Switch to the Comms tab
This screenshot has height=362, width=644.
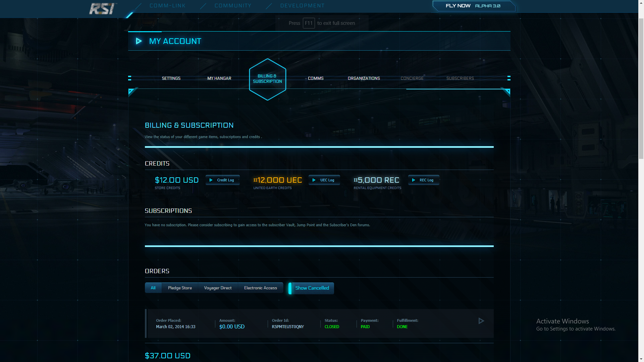[x=316, y=78]
